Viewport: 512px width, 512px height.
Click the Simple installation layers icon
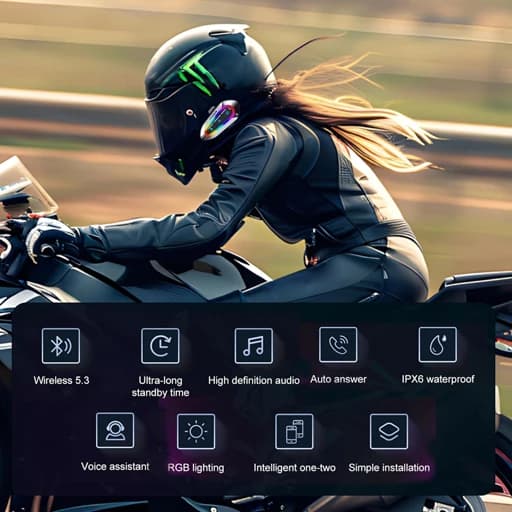click(x=389, y=431)
